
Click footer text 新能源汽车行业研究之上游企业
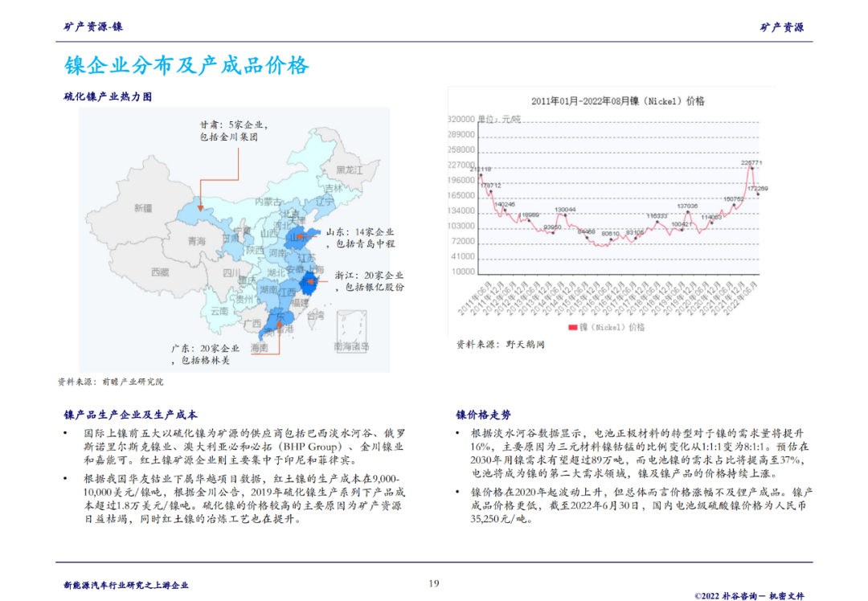click(126, 585)
